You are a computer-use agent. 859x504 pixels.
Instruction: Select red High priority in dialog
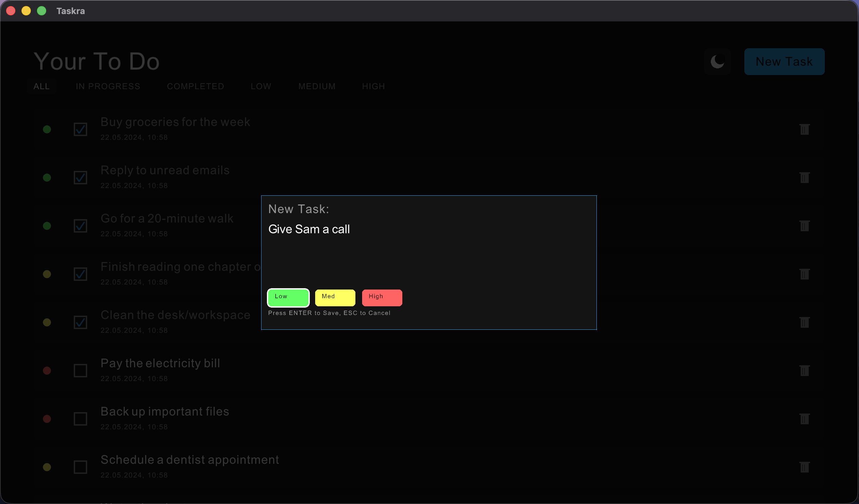coord(382,298)
